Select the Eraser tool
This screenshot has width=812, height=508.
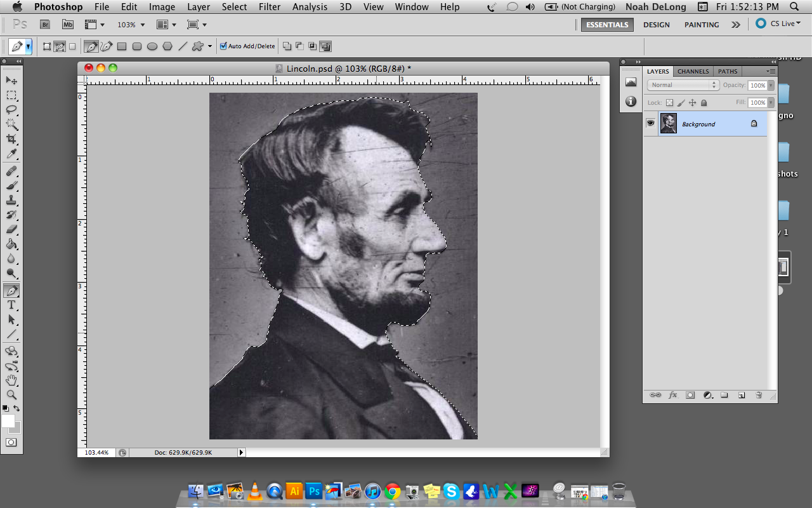[x=11, y=230]
